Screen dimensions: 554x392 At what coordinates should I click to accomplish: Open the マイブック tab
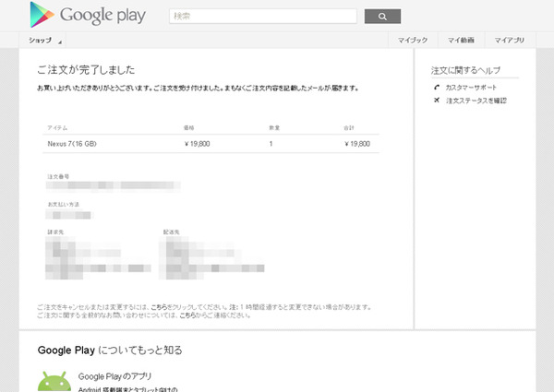click(413, 41)
